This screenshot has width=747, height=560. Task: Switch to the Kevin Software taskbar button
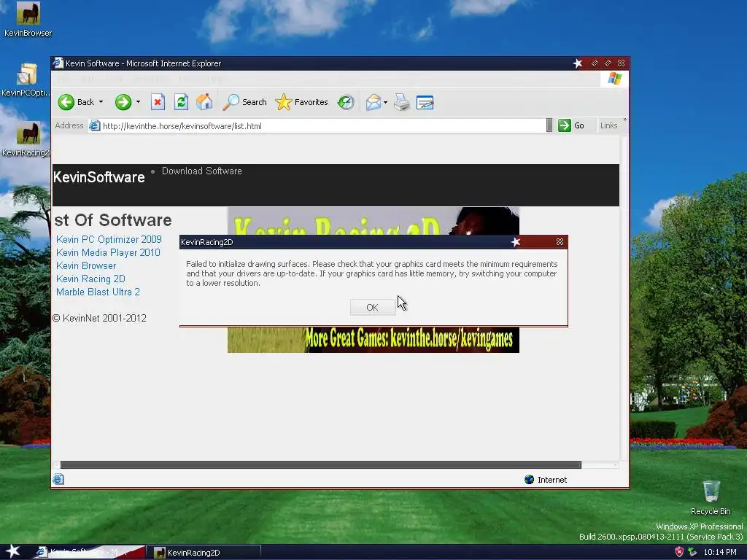[x=90, y=553]
